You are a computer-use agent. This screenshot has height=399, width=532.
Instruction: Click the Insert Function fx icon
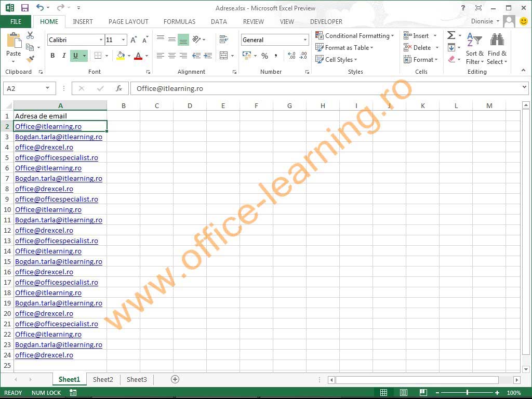(x=119, y=88)
